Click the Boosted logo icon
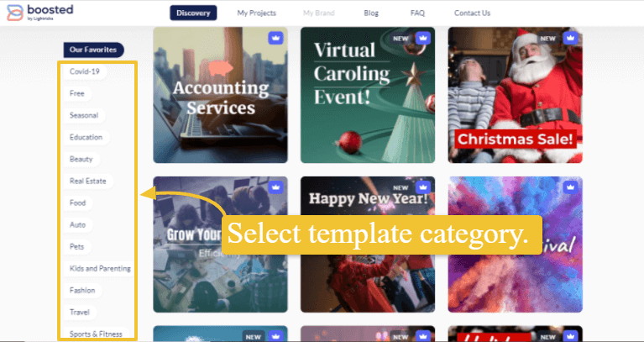 click(x=15, y=13)
